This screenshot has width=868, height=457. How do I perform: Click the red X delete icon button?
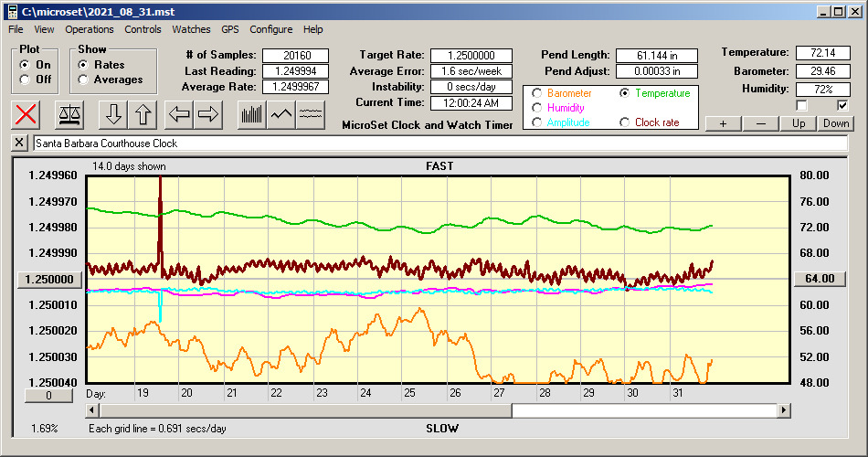(26, 114)
